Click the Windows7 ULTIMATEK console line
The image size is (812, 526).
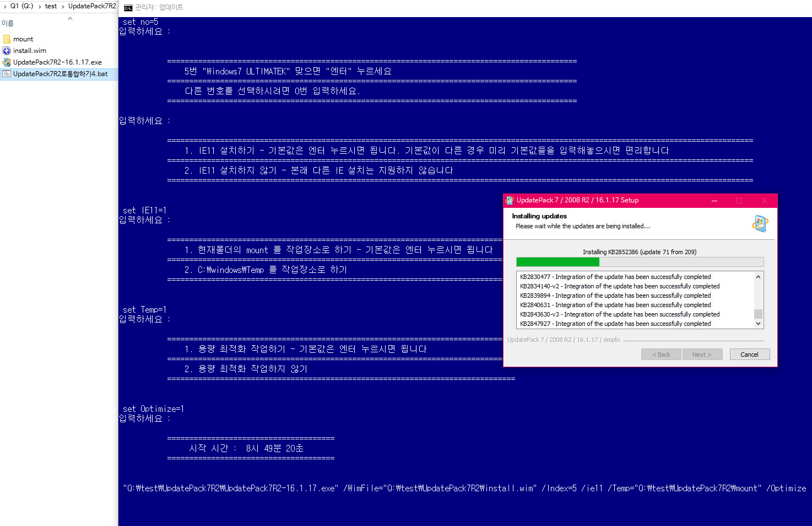[288, 71]
